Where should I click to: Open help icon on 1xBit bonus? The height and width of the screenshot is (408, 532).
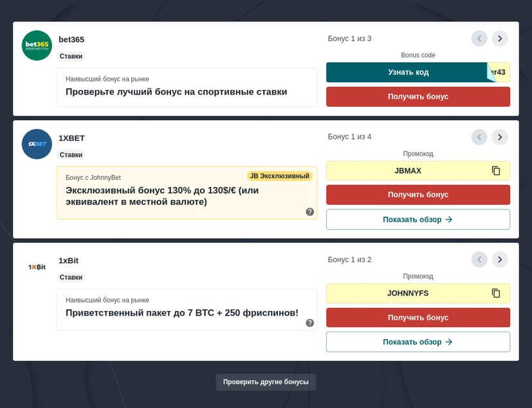tap(309, 323)
